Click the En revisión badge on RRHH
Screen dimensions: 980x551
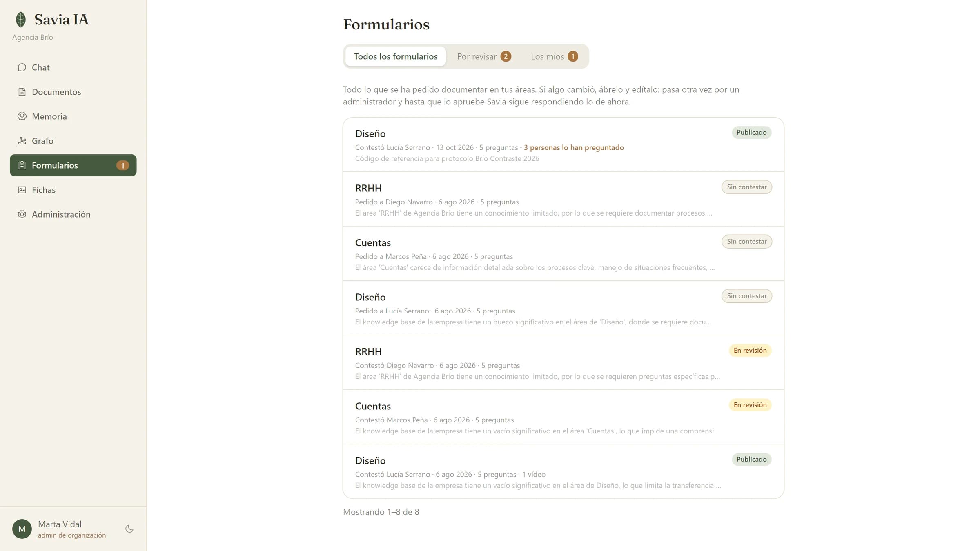750,350
